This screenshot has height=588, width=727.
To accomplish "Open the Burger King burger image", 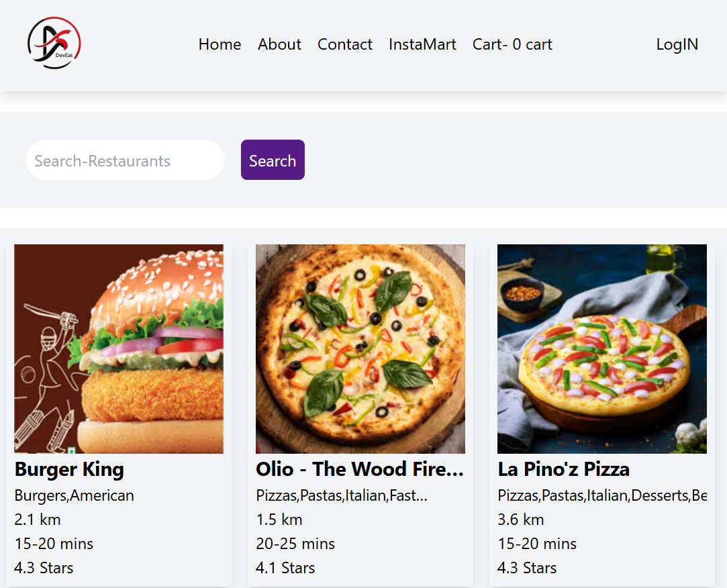I will tap(119, 348).
